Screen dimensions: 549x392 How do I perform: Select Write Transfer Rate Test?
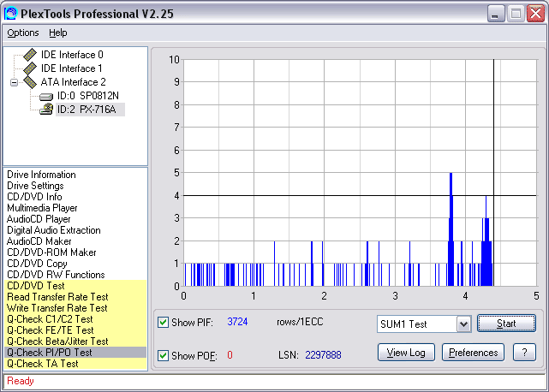75,308
